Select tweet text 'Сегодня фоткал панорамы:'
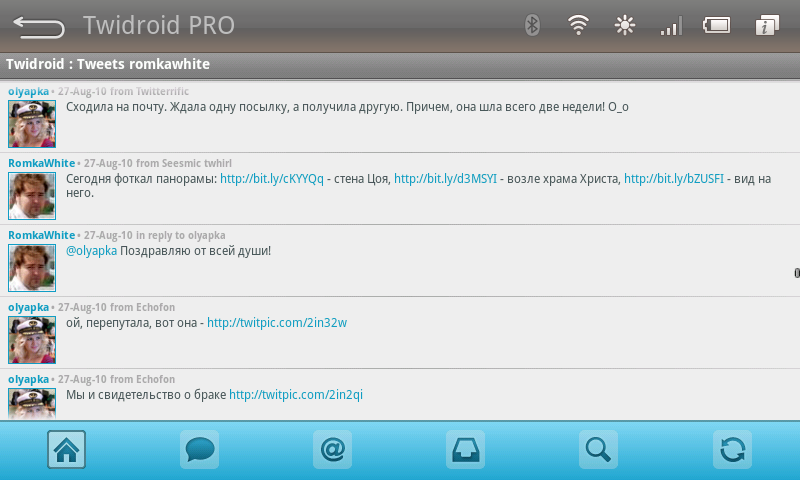The height and width of the screenshot is (480, 800). click(141, 179)
